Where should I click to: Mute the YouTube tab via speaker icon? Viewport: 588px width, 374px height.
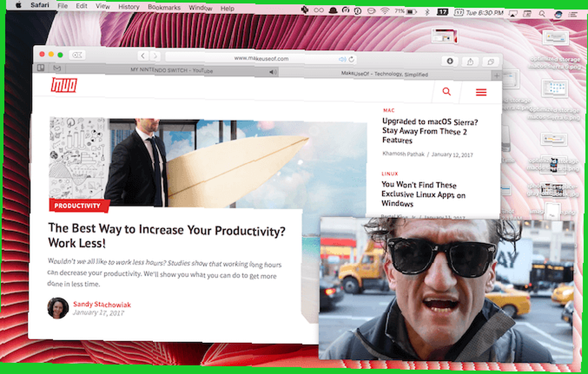coord(273,72)
